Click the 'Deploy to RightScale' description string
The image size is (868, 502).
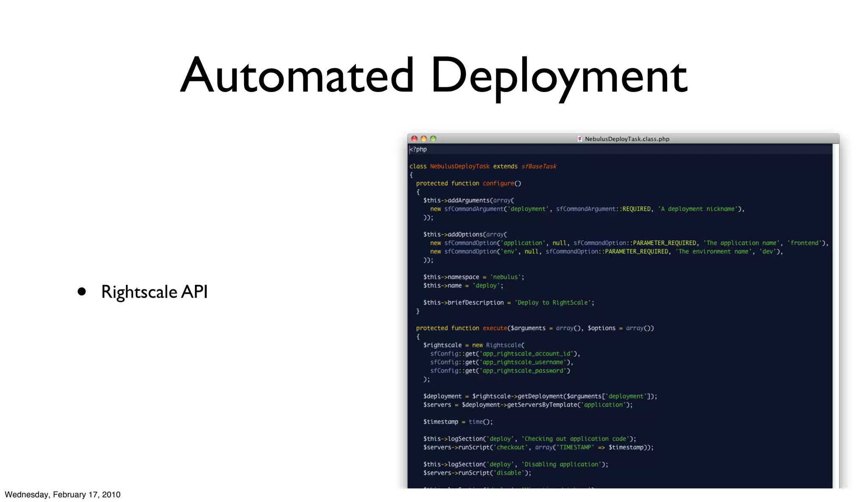click(x=553, y=303)
